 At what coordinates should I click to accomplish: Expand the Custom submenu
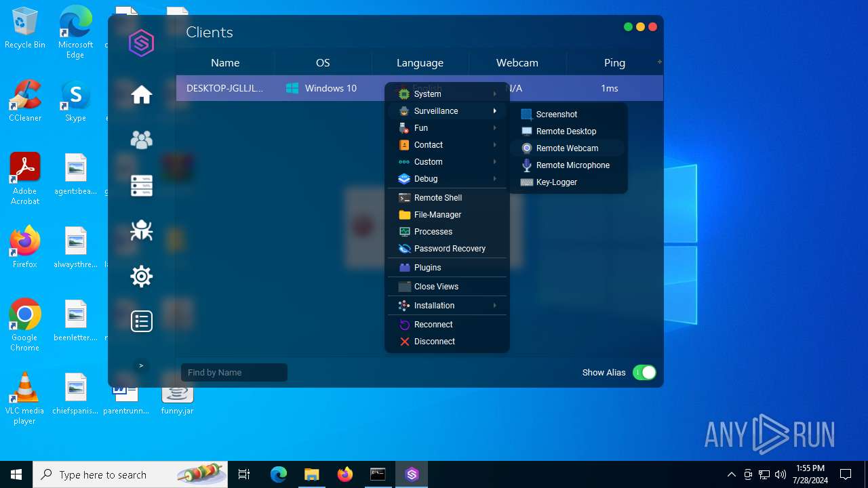(448, 161)
